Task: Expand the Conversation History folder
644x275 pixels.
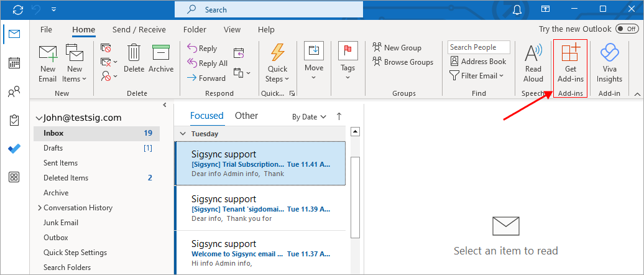Action: 40,208
